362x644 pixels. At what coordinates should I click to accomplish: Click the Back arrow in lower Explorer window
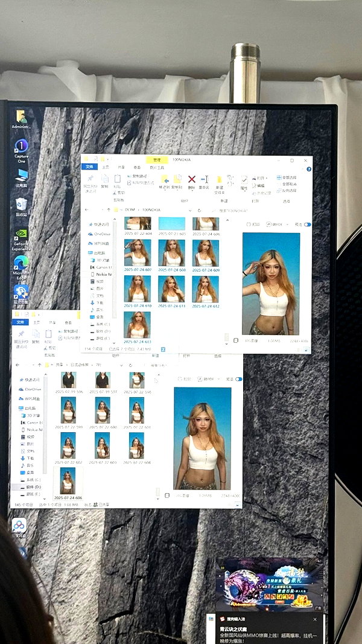[x=17, y=365]
